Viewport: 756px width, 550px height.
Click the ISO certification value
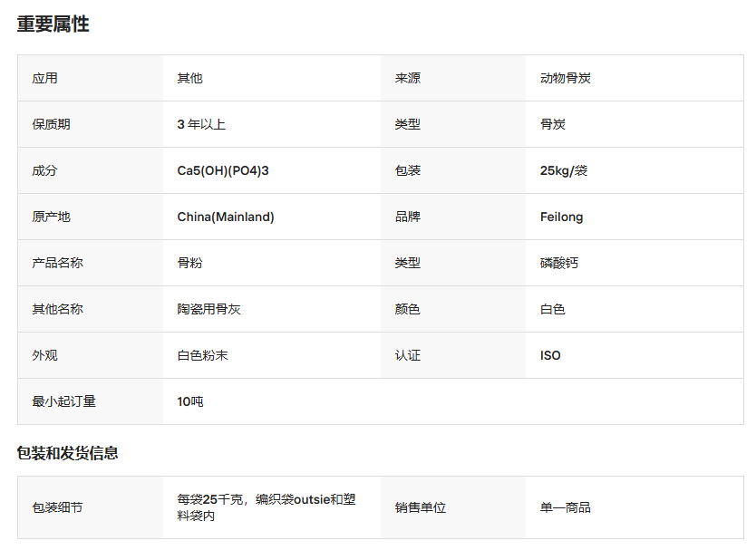pos(550,355)
